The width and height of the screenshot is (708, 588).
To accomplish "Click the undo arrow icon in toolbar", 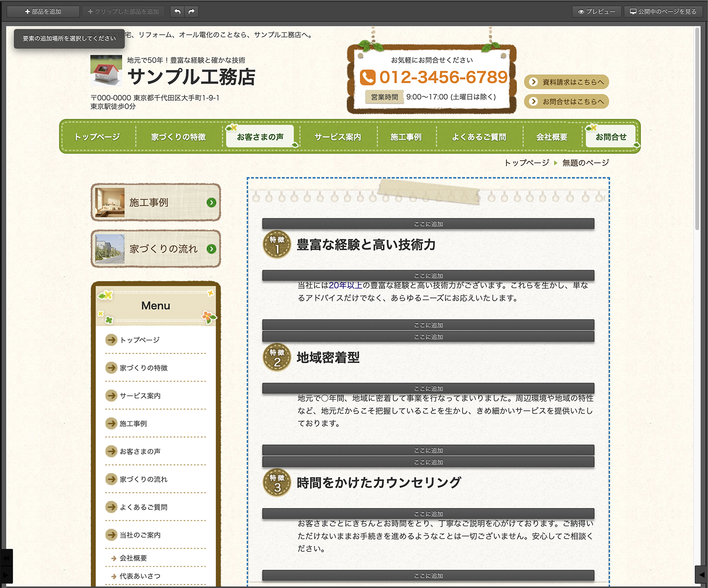I will coord(177,11).
